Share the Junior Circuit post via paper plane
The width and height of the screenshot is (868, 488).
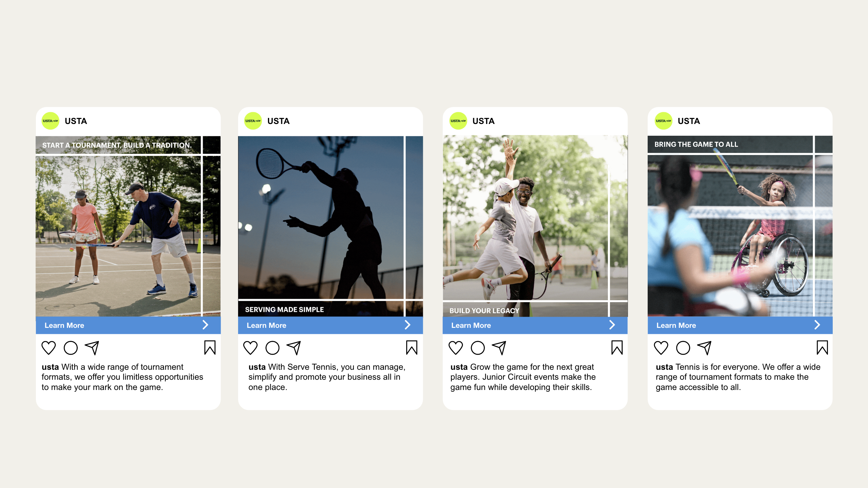click(x=499, y=348)
